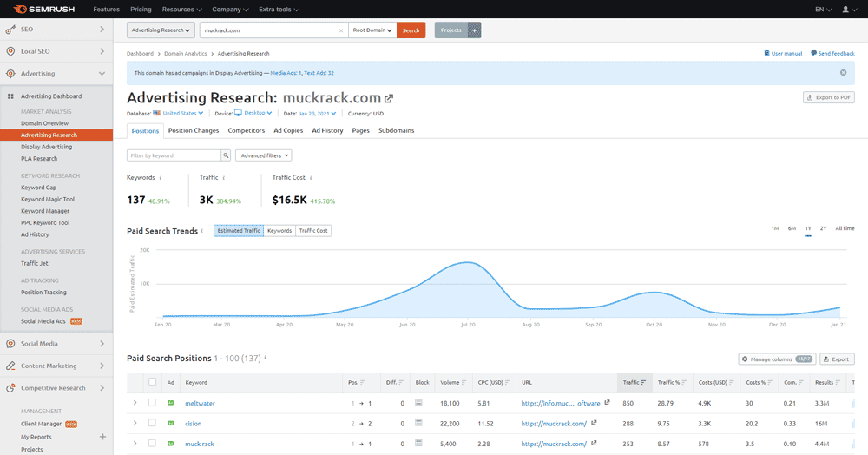Open the Advertising Research tool dropdown
868x455 pixels.
pyautogui.click(x=161, y=30)
